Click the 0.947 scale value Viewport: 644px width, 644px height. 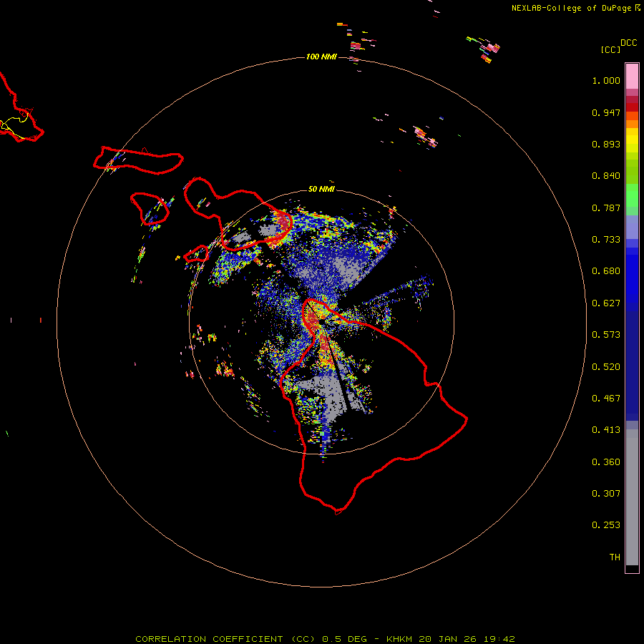coord(606,112)
